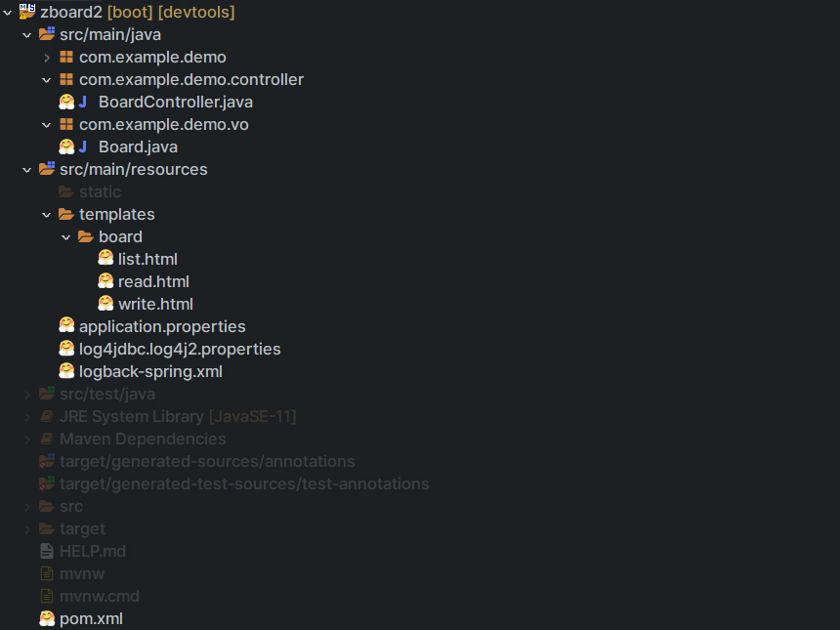This screenshot has width=840, height=630.
Task: Click the src/main/resources folder icon
Action: tap(47, 169)
